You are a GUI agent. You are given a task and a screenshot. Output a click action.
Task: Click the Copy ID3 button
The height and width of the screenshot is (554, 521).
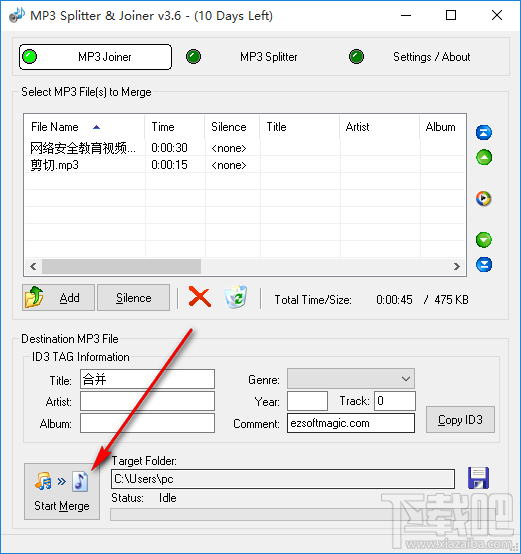(x=460, y=419)
